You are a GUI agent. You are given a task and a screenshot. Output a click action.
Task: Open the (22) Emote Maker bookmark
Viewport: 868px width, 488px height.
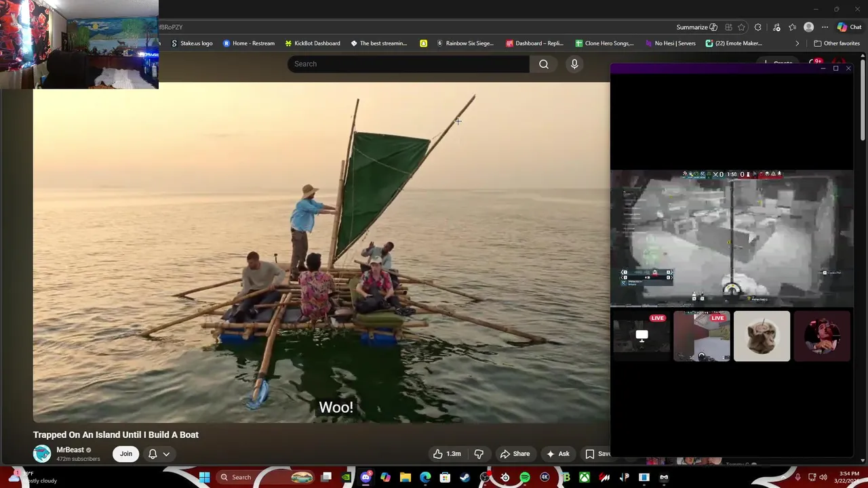(734, 43)
